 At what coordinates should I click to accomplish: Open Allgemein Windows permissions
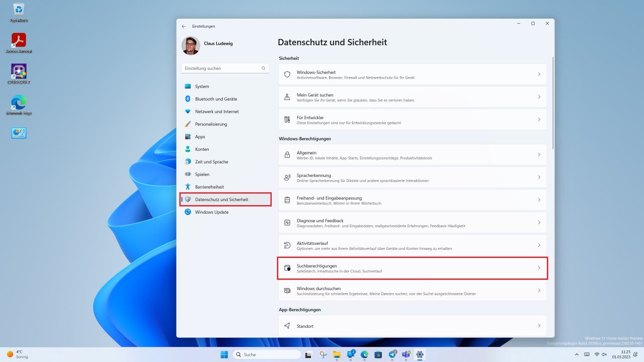click(x=413, y=155)
